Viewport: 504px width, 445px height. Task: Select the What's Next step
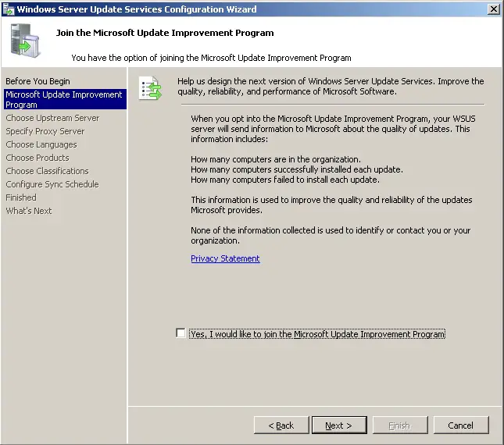pos(29,211)
